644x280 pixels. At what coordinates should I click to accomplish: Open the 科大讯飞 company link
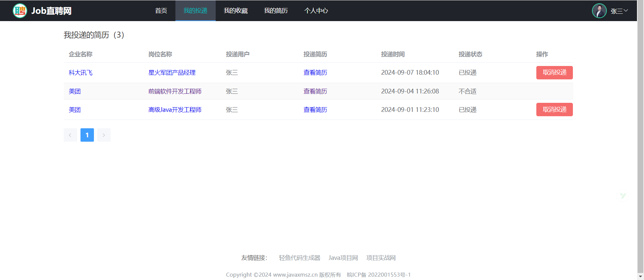point(80,73)
